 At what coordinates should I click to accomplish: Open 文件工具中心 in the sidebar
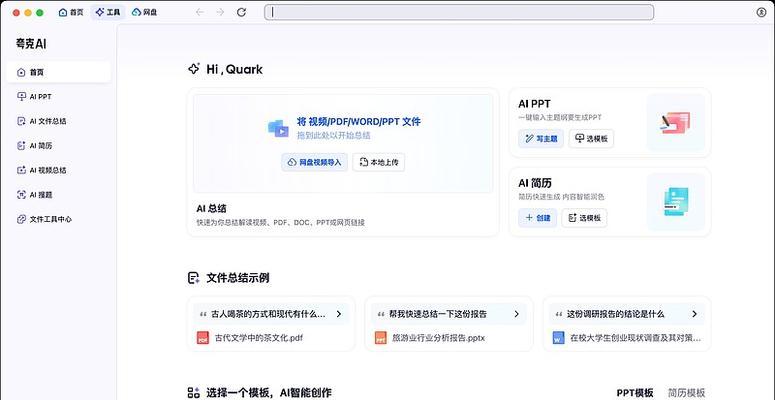click(58, 219)
